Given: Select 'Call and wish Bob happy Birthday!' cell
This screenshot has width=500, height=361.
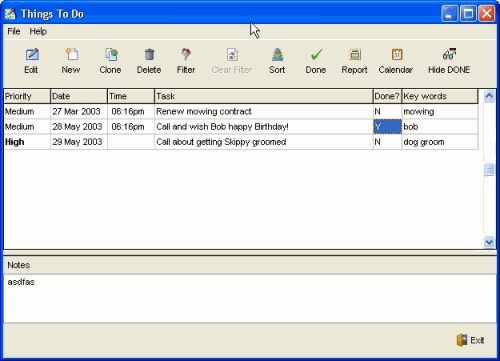Looking at the screenshot, I should pos(264,127).
